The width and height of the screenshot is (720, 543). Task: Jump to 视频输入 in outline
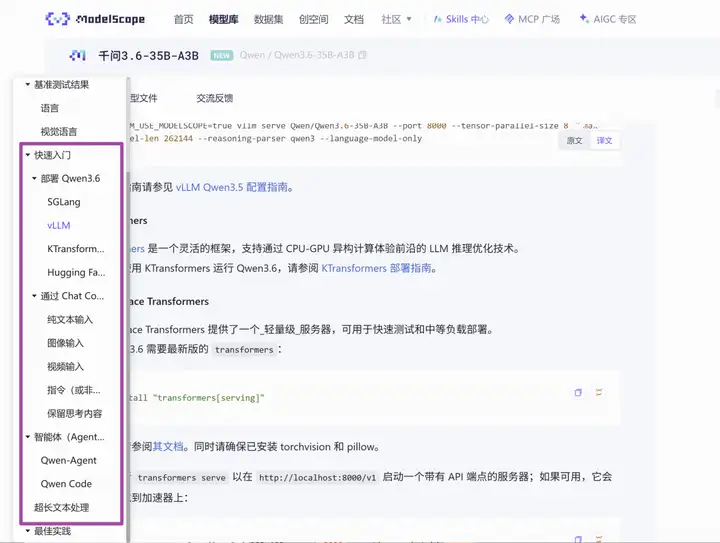[65, 366]
